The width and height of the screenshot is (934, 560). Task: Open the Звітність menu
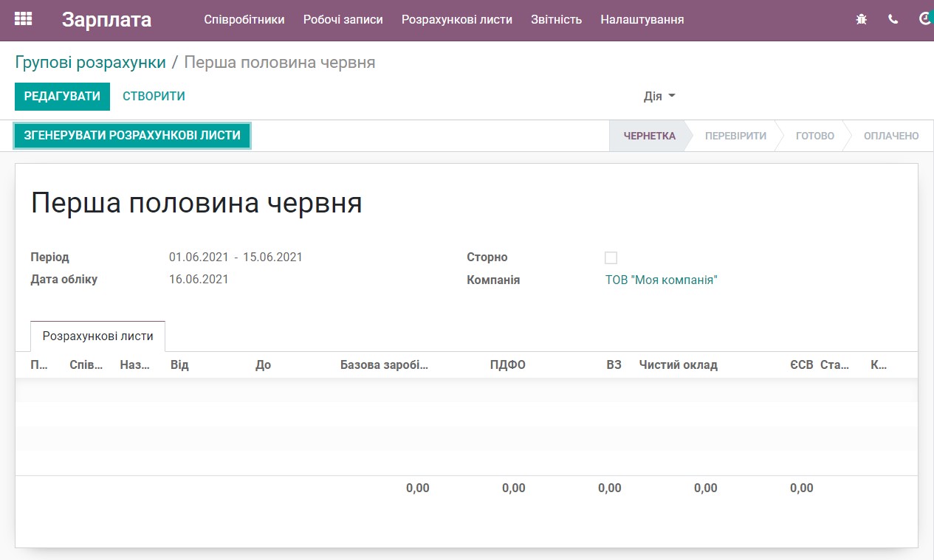tap(556, 20)
